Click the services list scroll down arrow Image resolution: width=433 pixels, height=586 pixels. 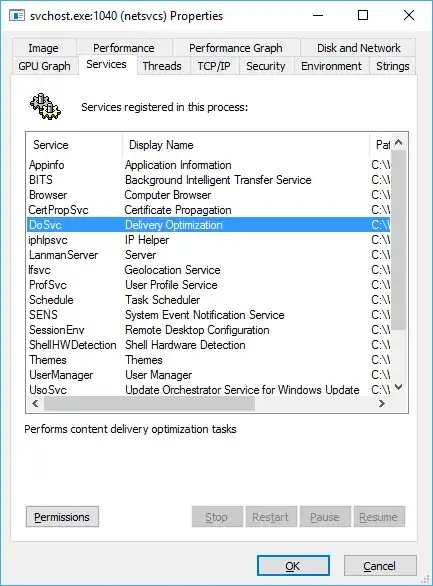click(x=399, y=387)
